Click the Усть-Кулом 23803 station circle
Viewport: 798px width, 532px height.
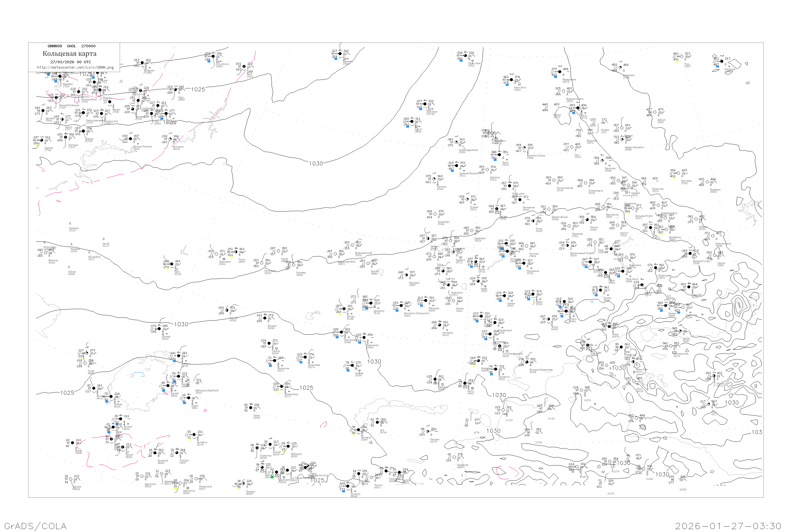pyautogui.click(x=213, y=56)
